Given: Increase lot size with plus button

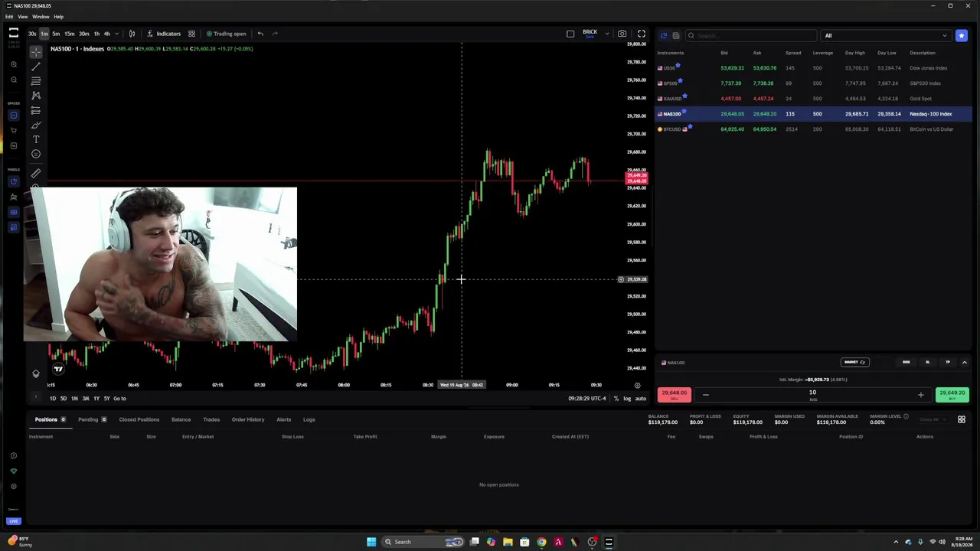Looking at the screenshot, I should coord(921,395).
